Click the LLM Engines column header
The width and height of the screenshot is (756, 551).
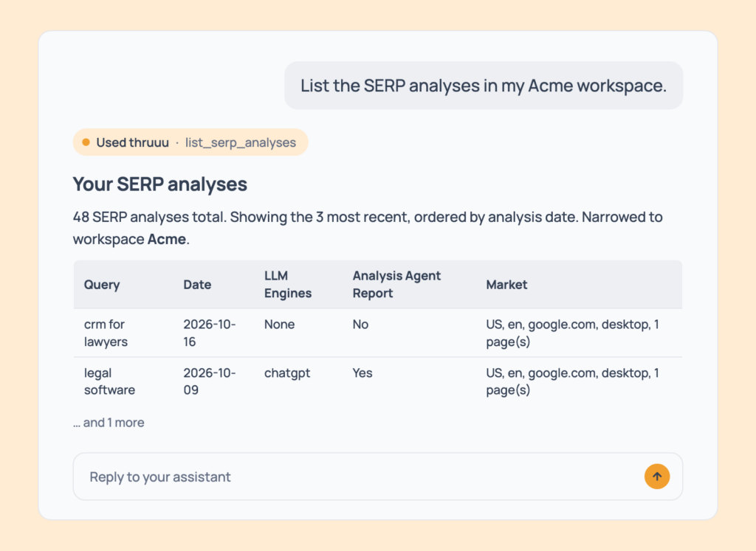click(288, 284)
